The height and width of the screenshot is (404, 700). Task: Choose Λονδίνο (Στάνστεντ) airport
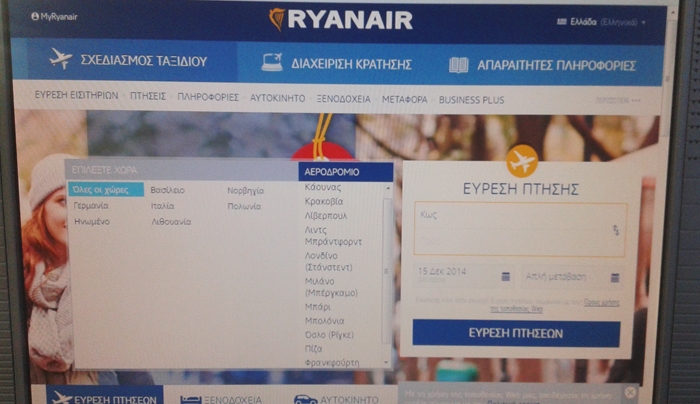329,262
